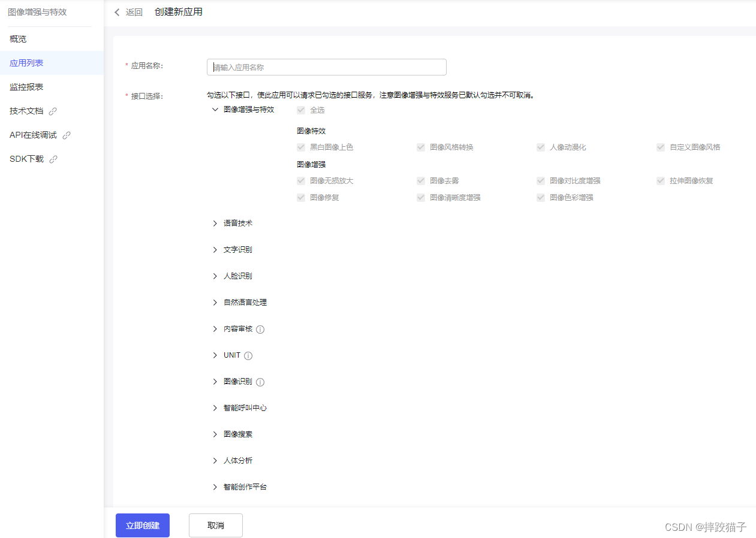Expand the 人脸识别 section
The image size is (756, 538).
(215, 276)
